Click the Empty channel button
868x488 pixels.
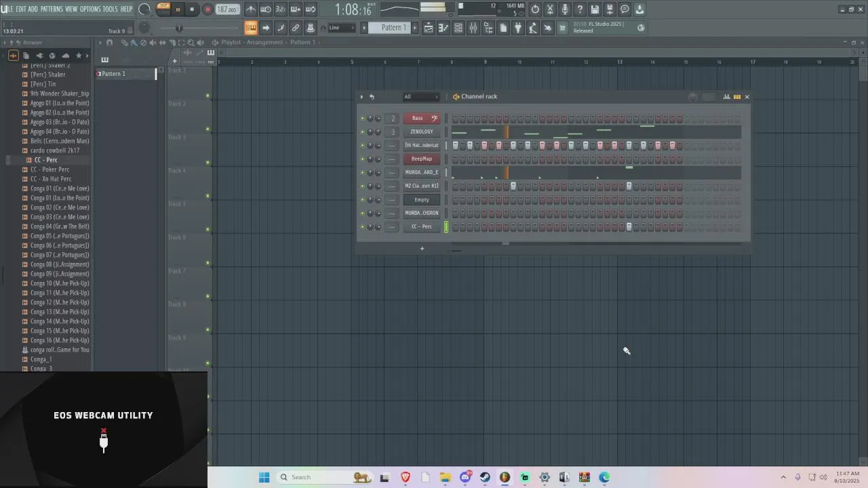click(422, 199)
